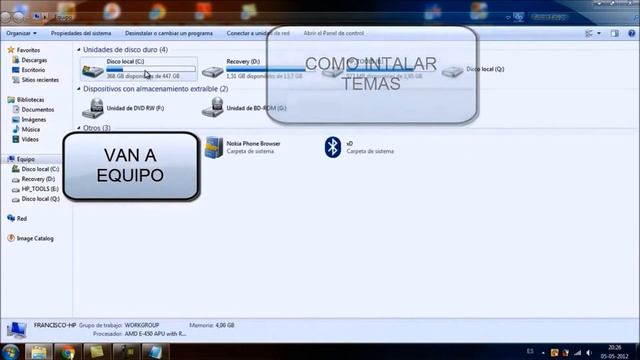This screenshot has height=360, width=640.
Task: Open Disco local (C:) drive icon
Action: [92, 71]
